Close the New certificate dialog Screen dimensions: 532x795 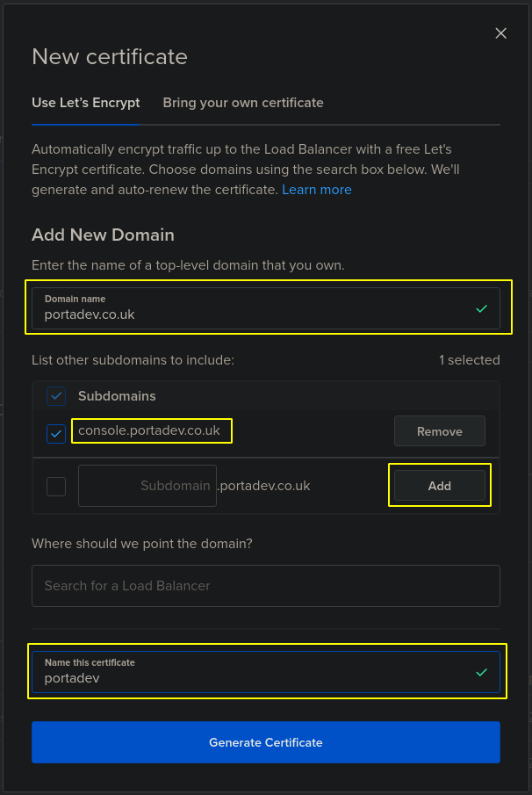500,33
